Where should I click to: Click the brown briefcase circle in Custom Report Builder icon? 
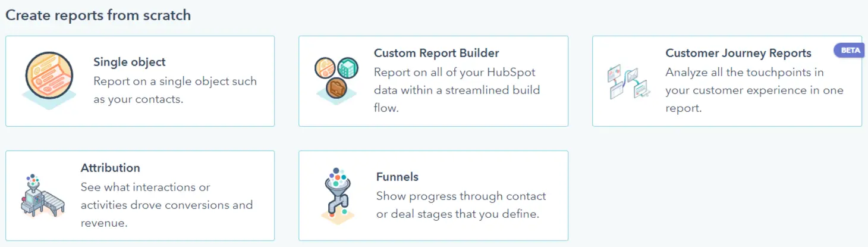[x=336, y=87]
